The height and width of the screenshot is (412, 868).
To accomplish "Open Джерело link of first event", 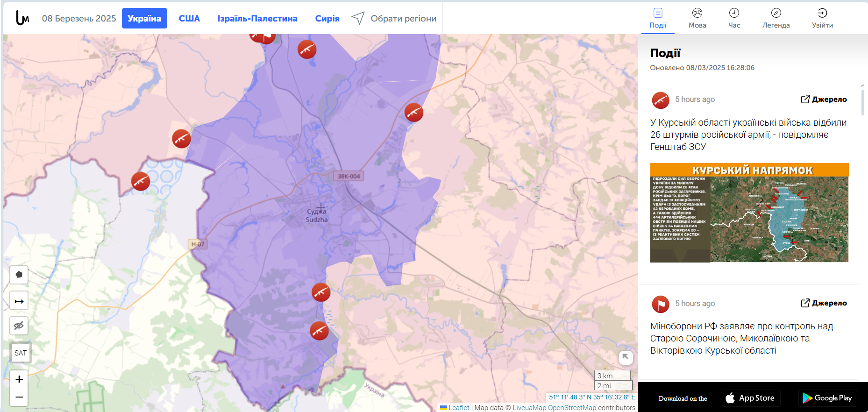I will coord(824,99).
